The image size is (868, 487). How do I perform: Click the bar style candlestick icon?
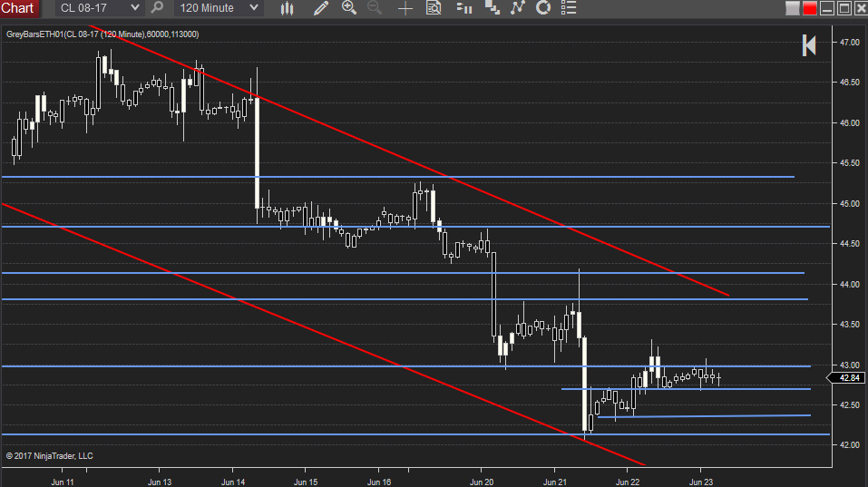point(287,8)
